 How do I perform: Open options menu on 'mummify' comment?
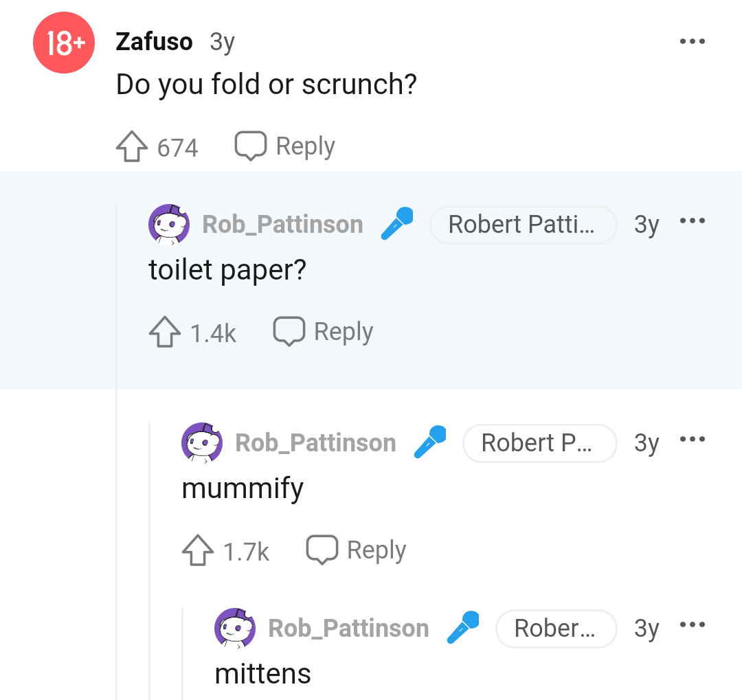[693, 439]
